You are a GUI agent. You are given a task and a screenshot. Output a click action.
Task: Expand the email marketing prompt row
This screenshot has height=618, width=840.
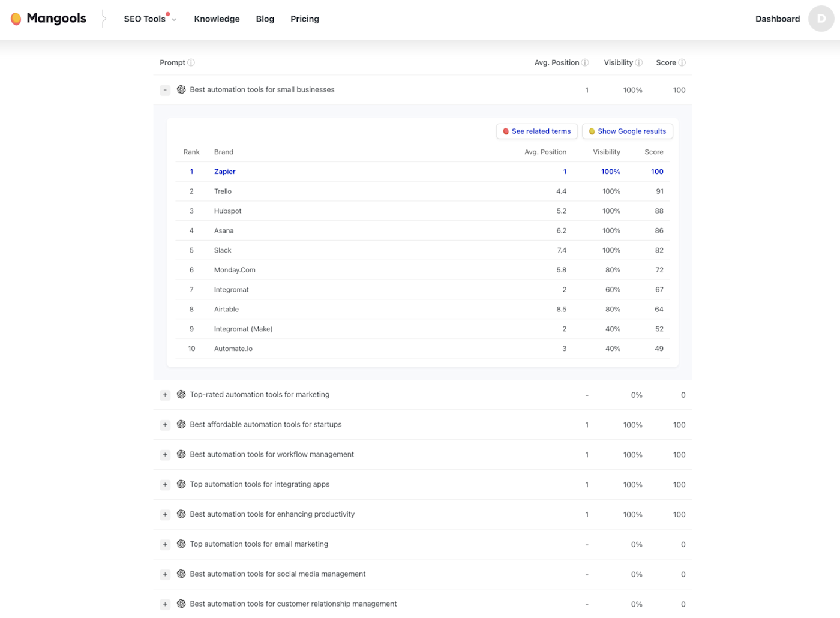pos(165,545)
